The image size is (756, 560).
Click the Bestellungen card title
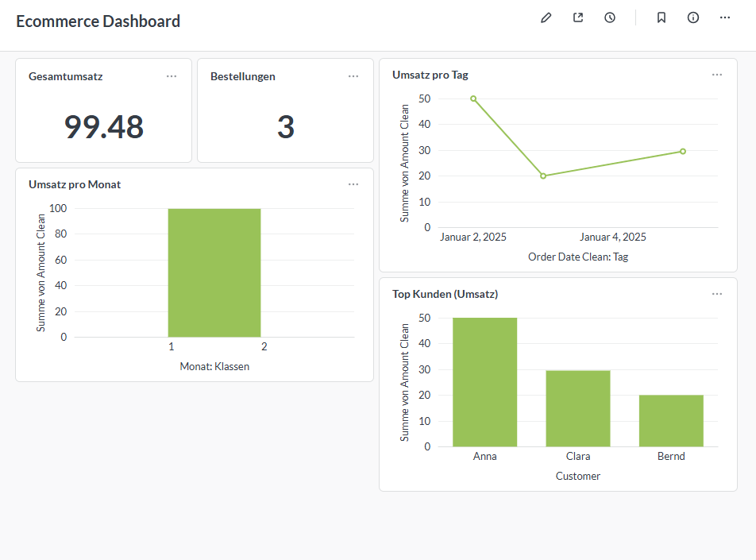(x=242, y=76)
